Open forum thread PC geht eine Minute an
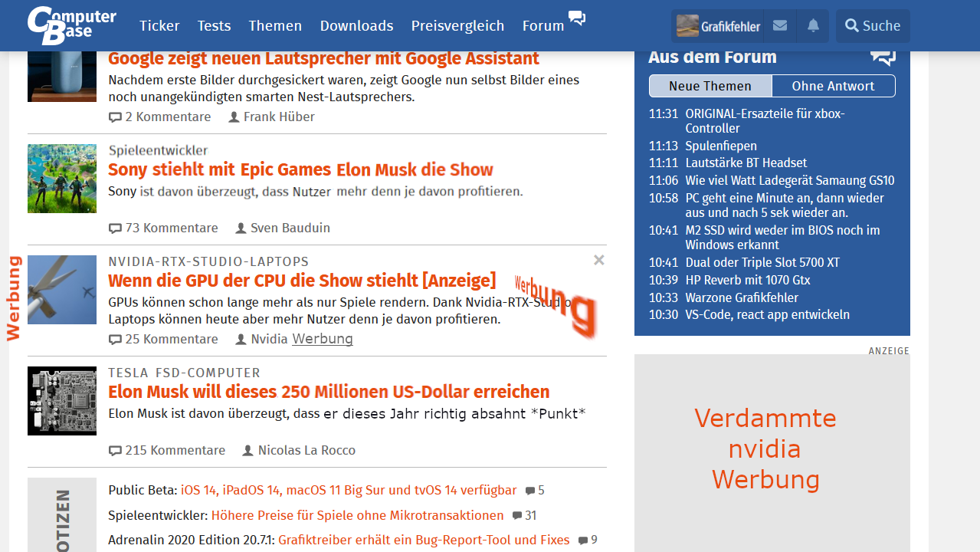This screenshot has width=980, height=552. coord(785,205)
